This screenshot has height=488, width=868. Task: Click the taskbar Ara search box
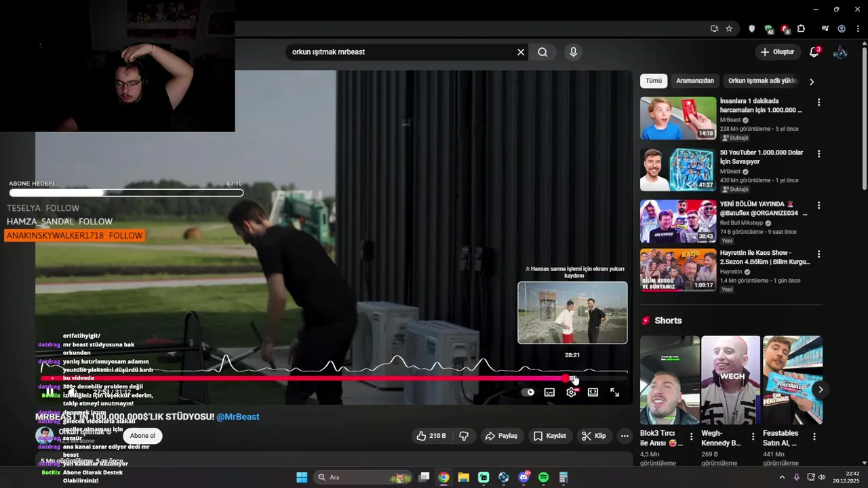363,477
